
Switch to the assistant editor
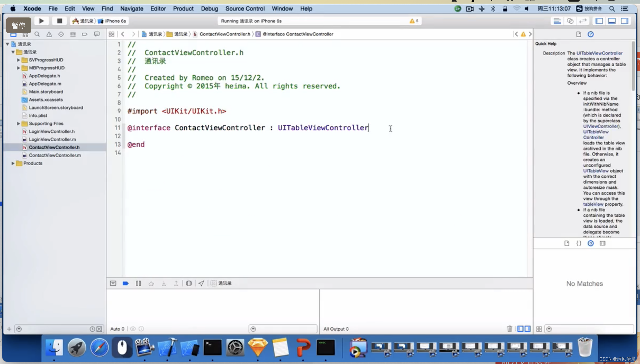tap(570, 21)
